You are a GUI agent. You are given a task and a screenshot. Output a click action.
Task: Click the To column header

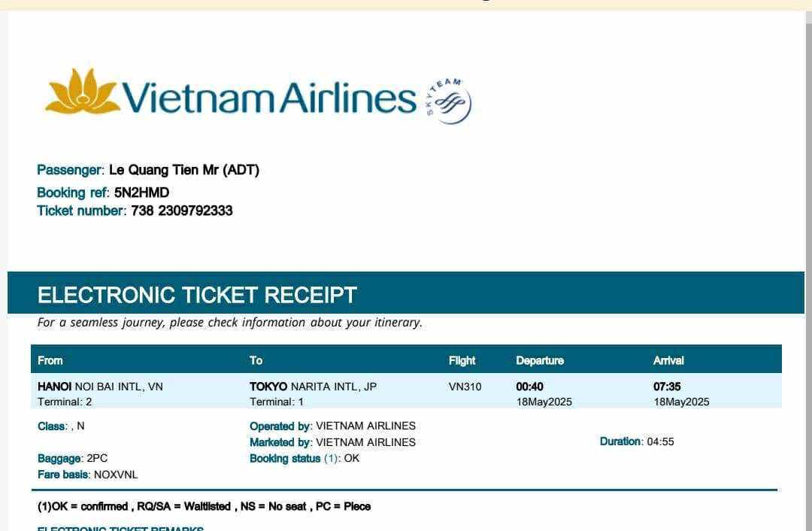coord(256,360)
